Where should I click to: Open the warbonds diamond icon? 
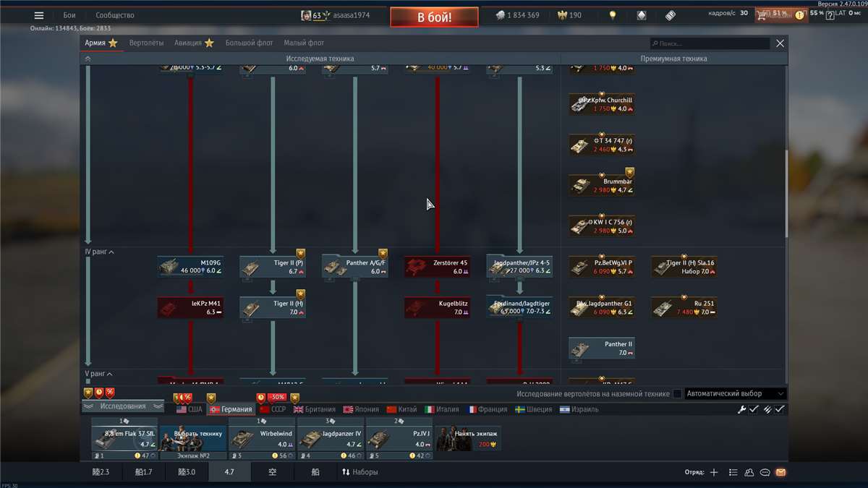(x=642, y=15)
